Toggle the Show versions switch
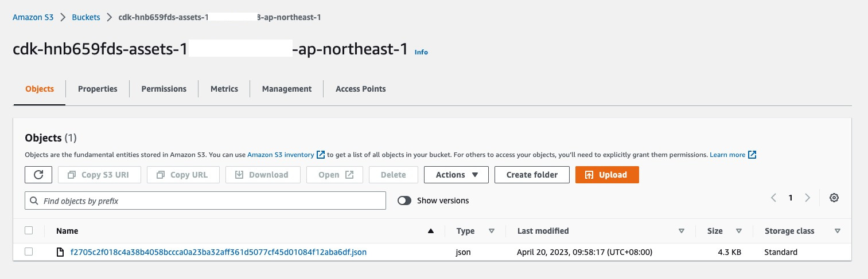 click(x=404, y=201)
